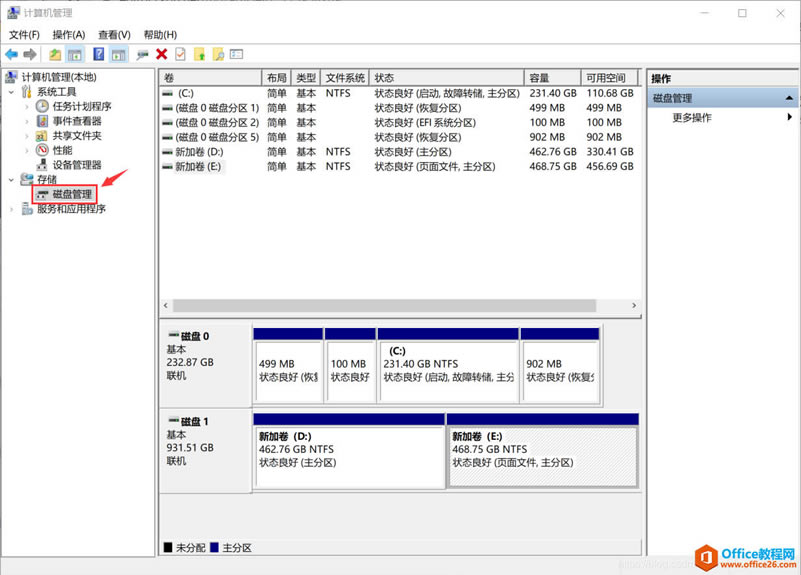Collapse the 存储 branch arrow

12,180
